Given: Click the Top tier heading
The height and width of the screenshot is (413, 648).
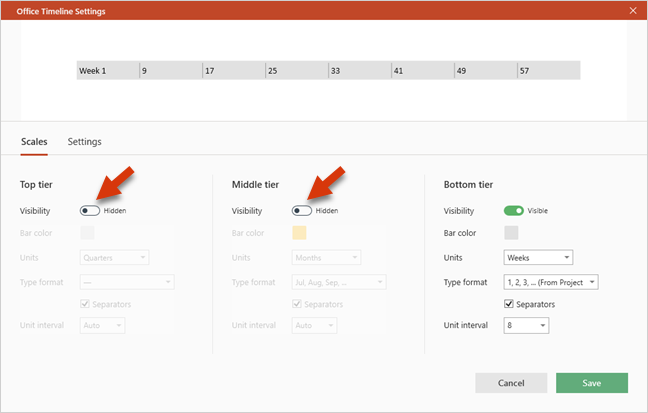Looking at the screenshot, I should coord(36,184).
